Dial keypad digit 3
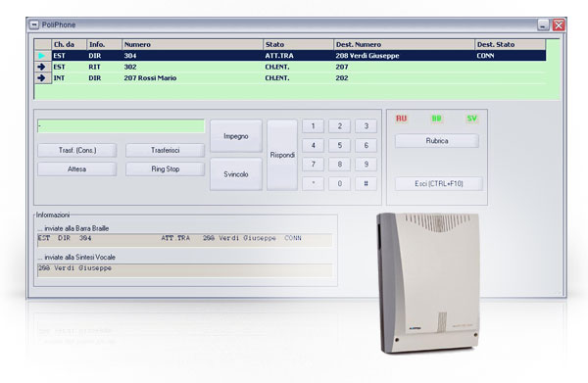 (367, 126)
